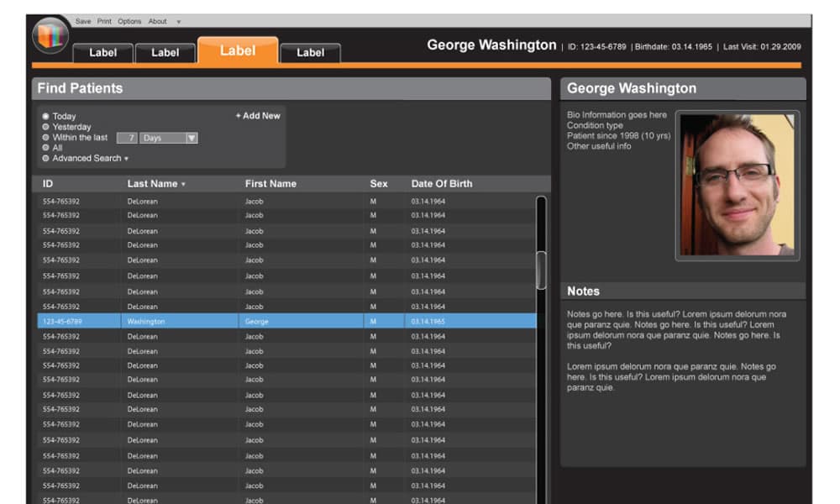Select the 'Within the last' radio option
This screenshot has height=504, width=840.
[45, 138]
